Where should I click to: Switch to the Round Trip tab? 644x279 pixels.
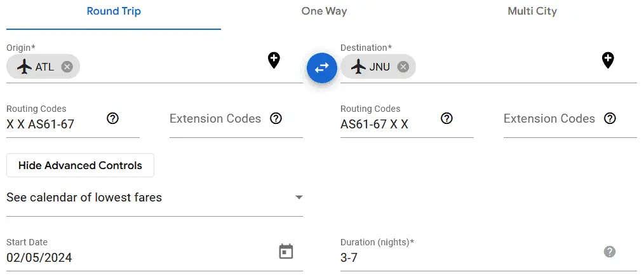click(114, 11)
